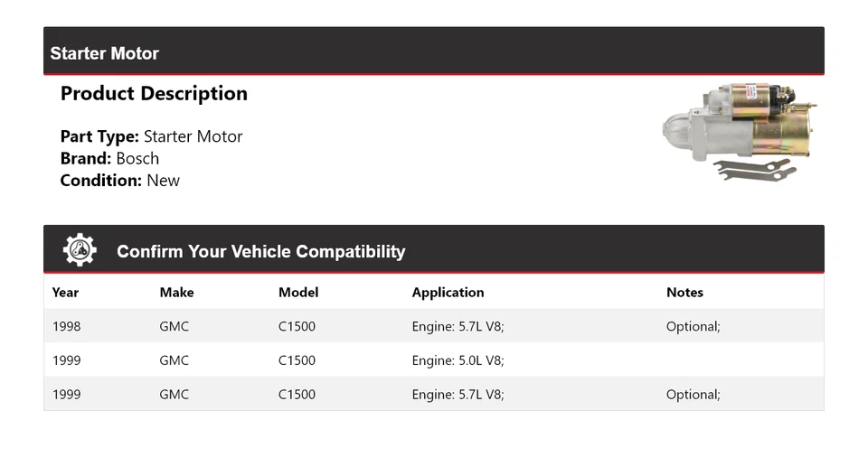Click the Notes column header
The width and height of the screenshot is (868, 467).
click(x=684, y=293)
